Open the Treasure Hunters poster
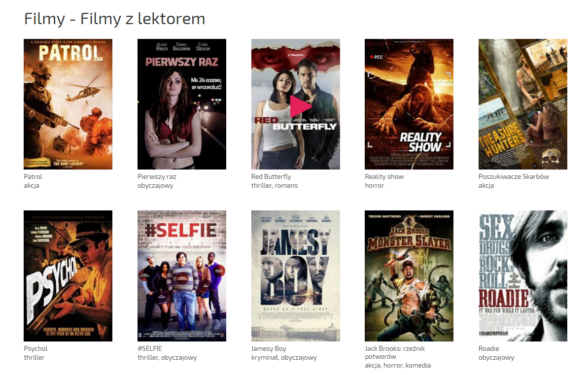Viewport: 588px width, 375px height. tap(523, 104)
